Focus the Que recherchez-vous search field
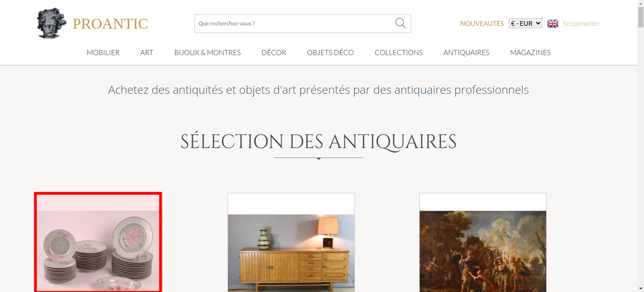Viewport: 644px width, 292px height. click(295, 23)
